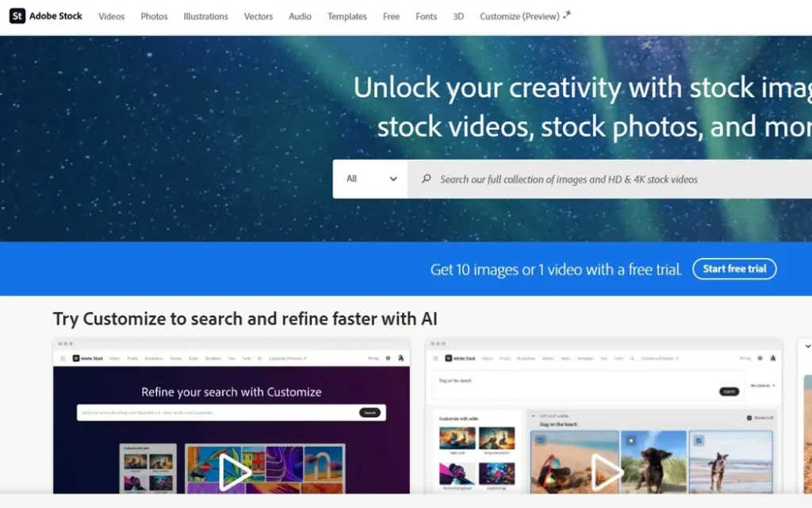This screenshot has height=508, width=812.
Task: Start the free trial button
Action: pos(734,268)
